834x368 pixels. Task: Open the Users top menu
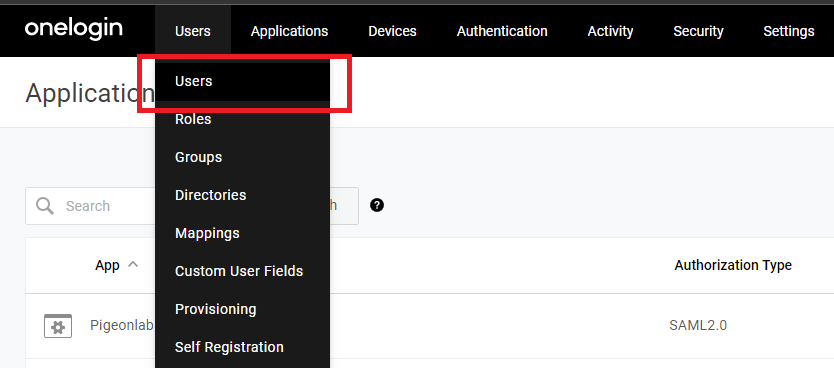193,31
